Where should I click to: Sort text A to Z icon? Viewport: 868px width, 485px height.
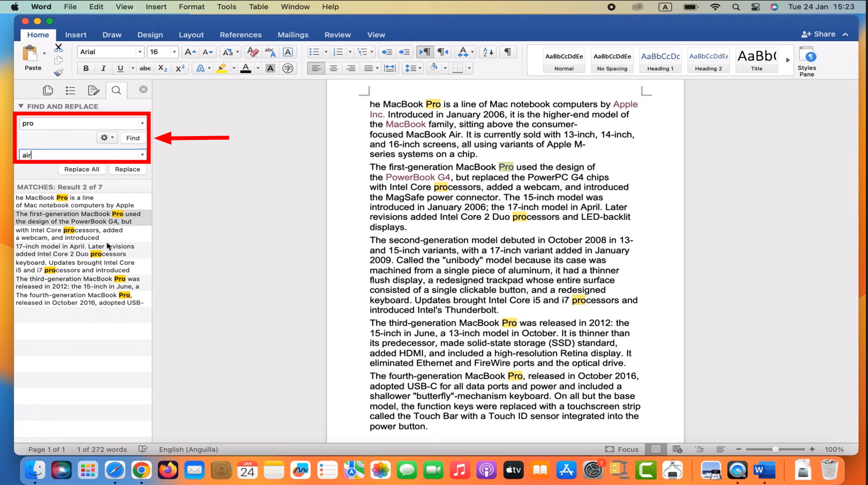[x=488, y=52]
